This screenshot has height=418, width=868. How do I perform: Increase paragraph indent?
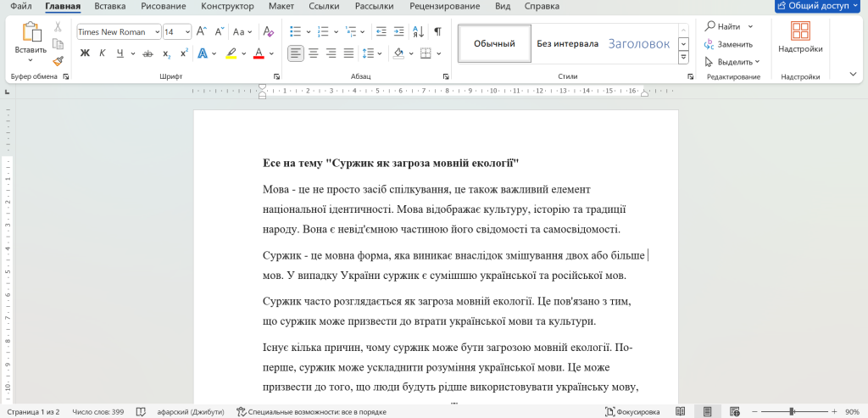tap(398, 31)
